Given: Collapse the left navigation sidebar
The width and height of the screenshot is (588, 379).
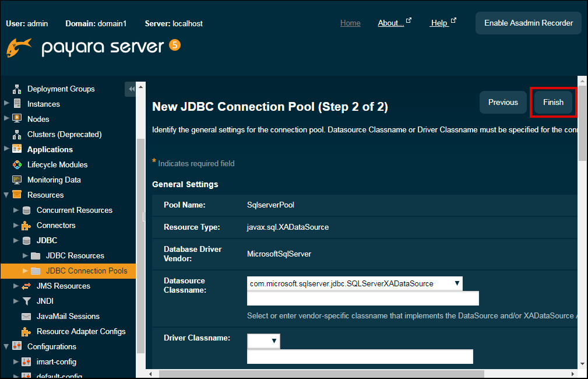Looking at the screenshot, I should (131, 89).
